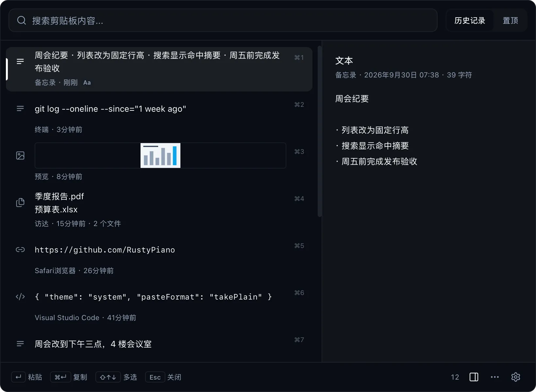
Task: Click the ⌘2 shortcut label
Action: (x=299, y=105)
